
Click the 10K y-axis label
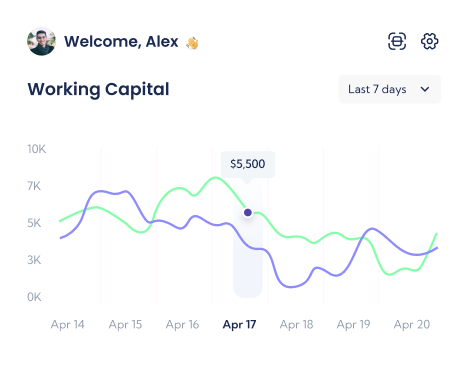[37, 149]
